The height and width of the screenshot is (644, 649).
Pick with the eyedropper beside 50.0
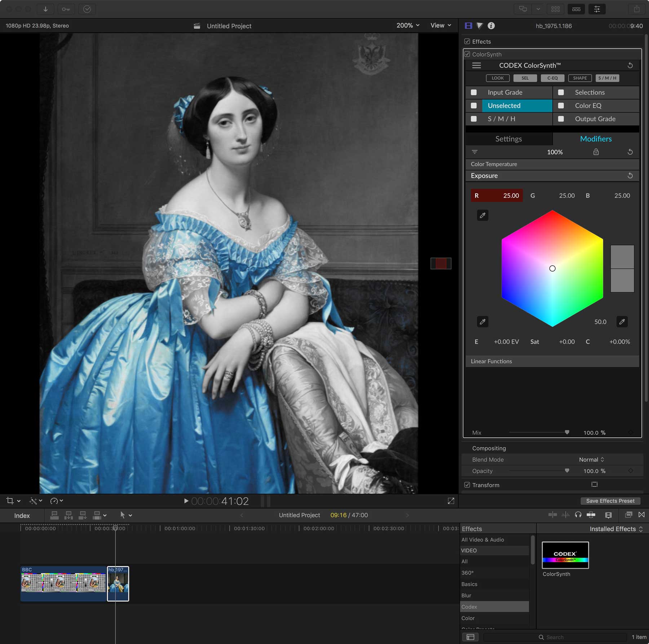pyautogui.click(x=622, y=322)
